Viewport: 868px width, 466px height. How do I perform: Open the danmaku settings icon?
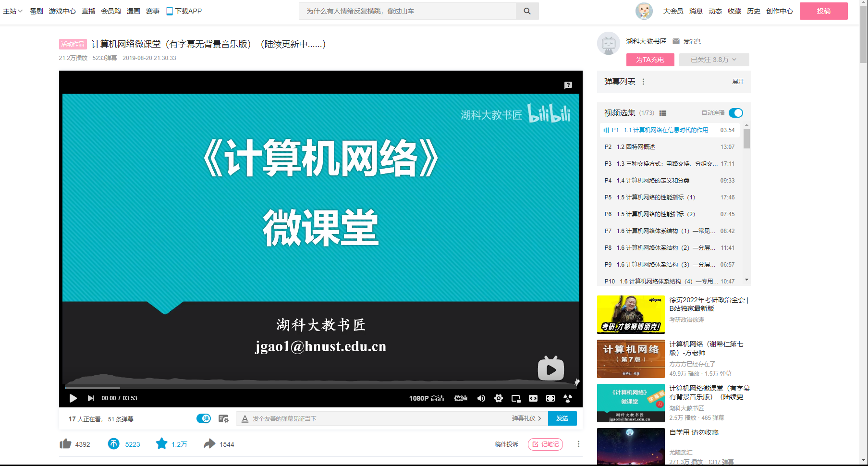223,419
